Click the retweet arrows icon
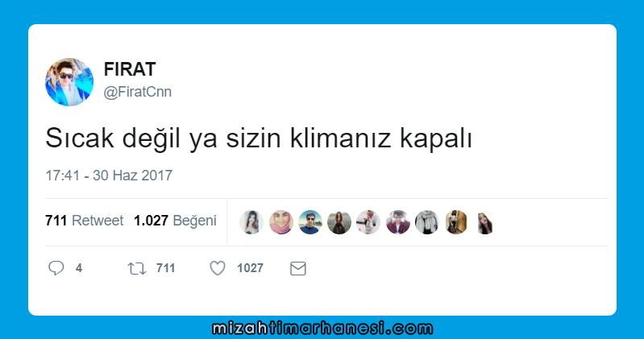Screen dimensions: 644x339 137,268
